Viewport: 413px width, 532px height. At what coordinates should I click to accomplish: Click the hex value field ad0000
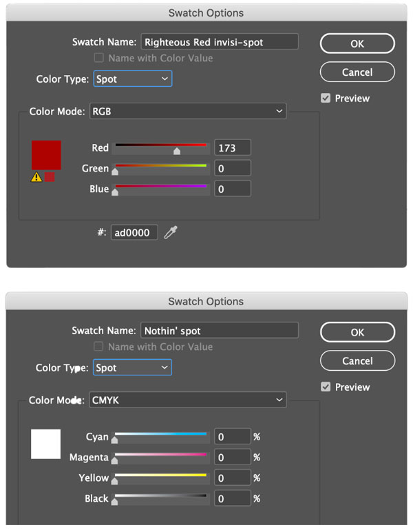coord(134,233)
